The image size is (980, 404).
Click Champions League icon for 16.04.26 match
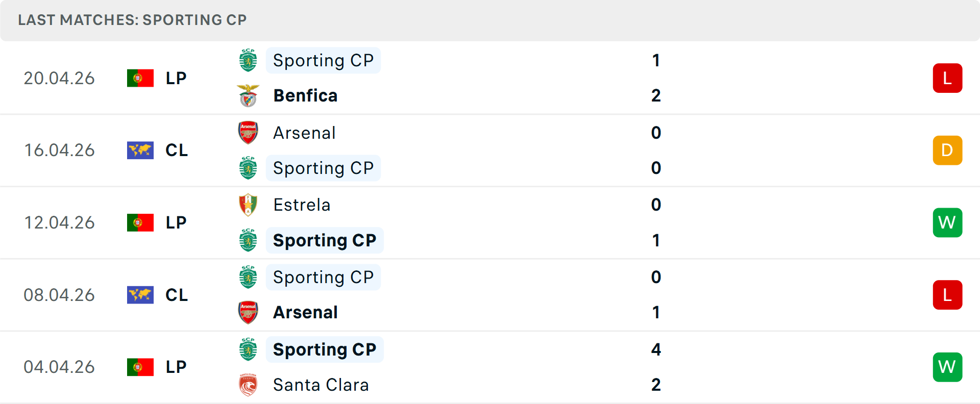(x=140, y=150)
